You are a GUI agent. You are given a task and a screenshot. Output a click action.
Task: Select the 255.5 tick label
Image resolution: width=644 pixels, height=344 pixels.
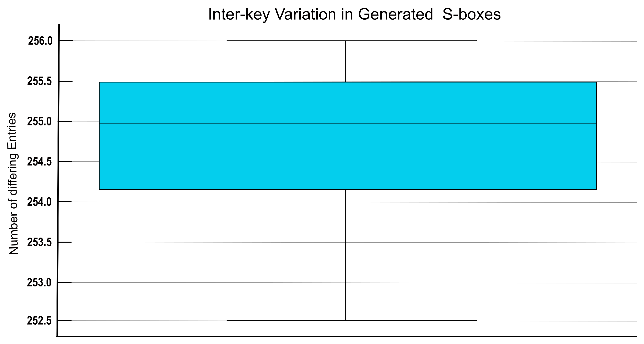(x=40, y=81)
